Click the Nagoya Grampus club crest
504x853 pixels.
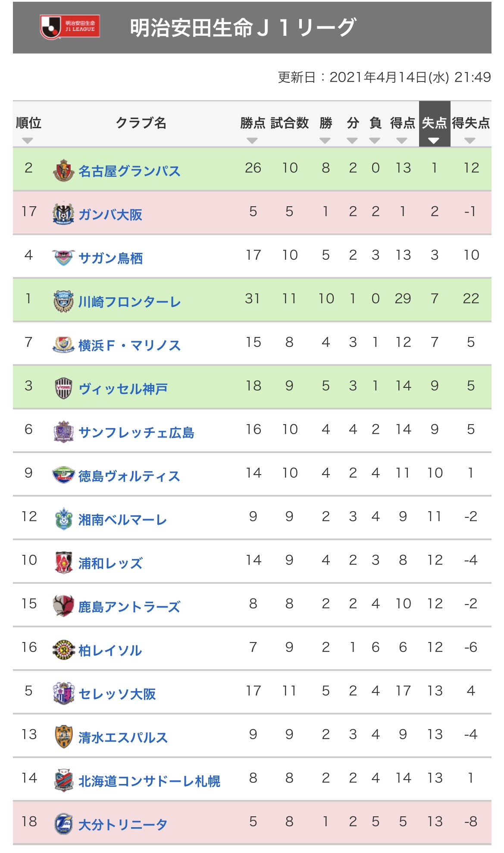coord(63,170)
